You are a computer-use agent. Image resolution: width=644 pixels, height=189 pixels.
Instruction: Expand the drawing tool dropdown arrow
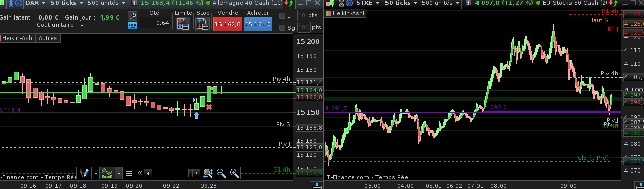coord(95,173)
